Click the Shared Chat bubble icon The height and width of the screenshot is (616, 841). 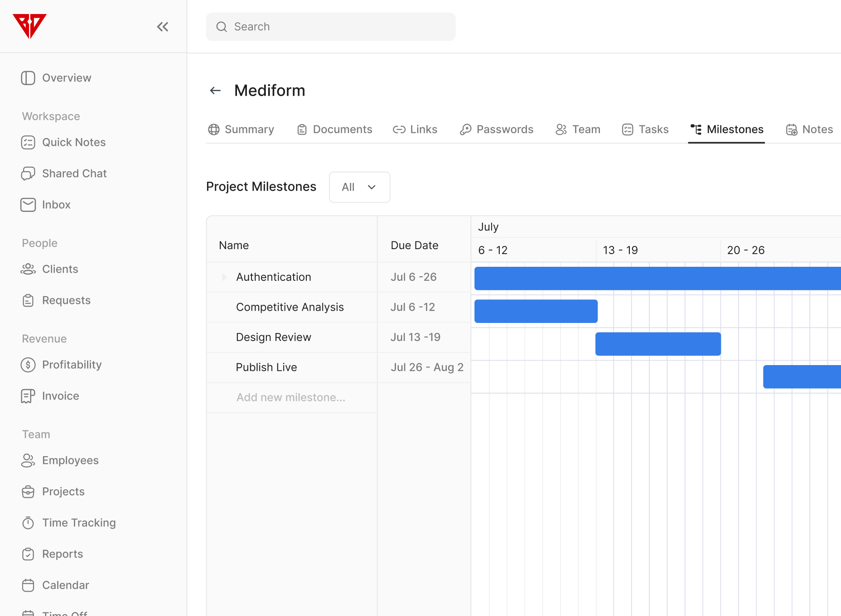(x=28, y=173)
